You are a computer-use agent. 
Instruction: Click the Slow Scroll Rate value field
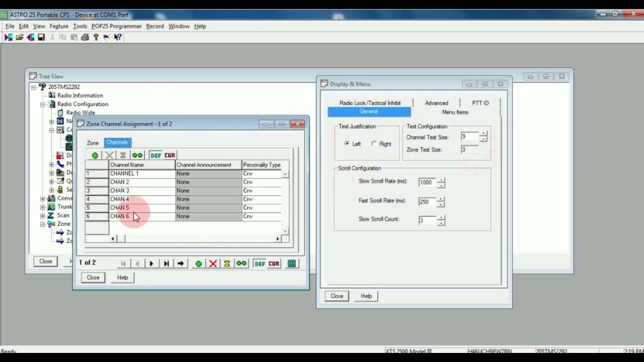point(428,183)
